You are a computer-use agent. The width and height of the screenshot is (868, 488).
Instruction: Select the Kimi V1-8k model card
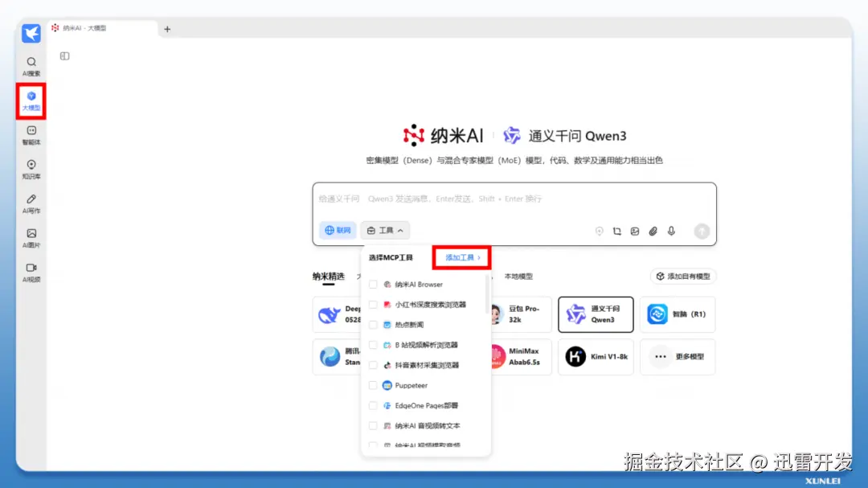click(x=596, y=357)
